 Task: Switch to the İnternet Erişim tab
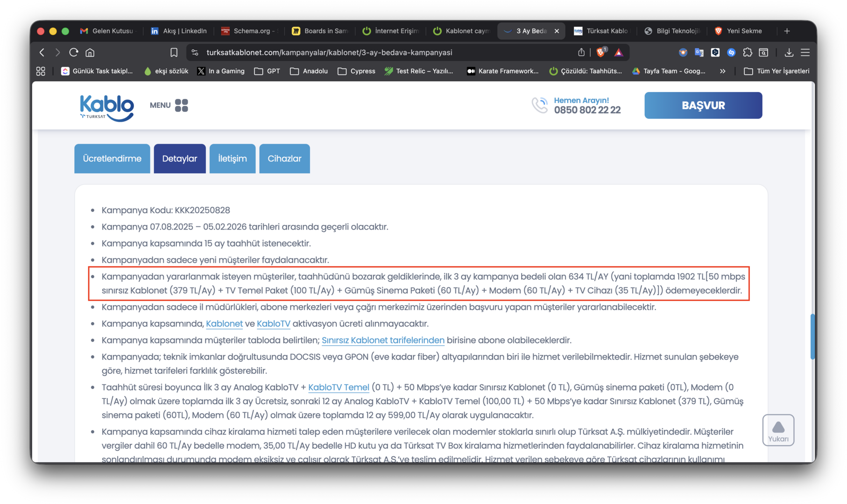click(x=391, y=31)
